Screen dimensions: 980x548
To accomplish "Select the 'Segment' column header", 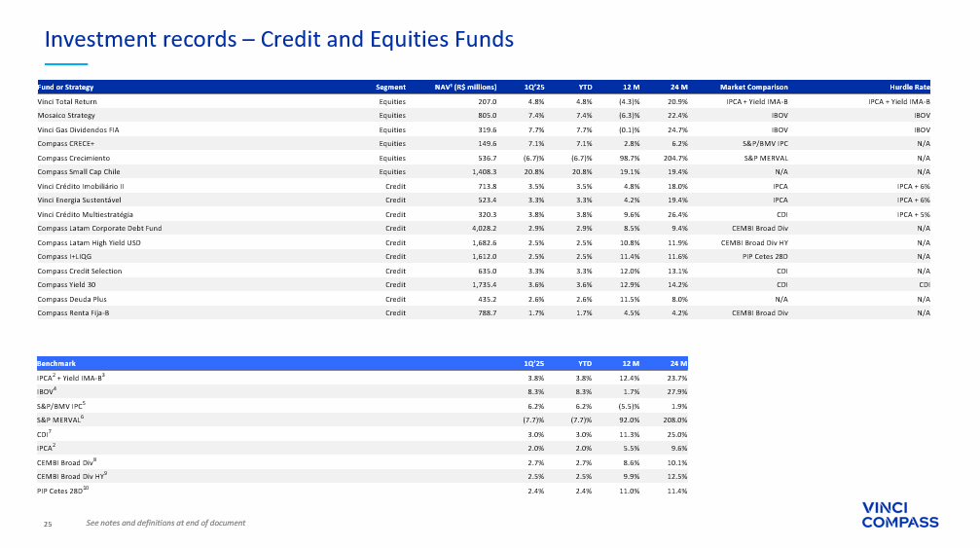I will 390,88.
